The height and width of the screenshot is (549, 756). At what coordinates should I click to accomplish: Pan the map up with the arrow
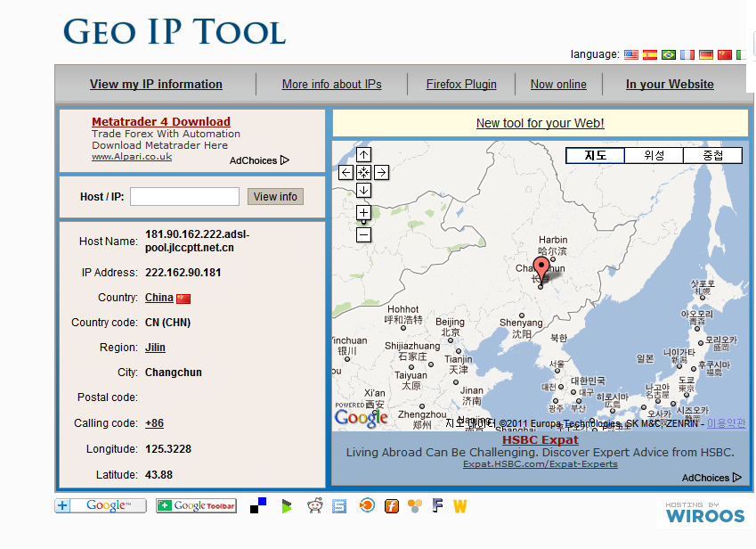pos(363,154)
